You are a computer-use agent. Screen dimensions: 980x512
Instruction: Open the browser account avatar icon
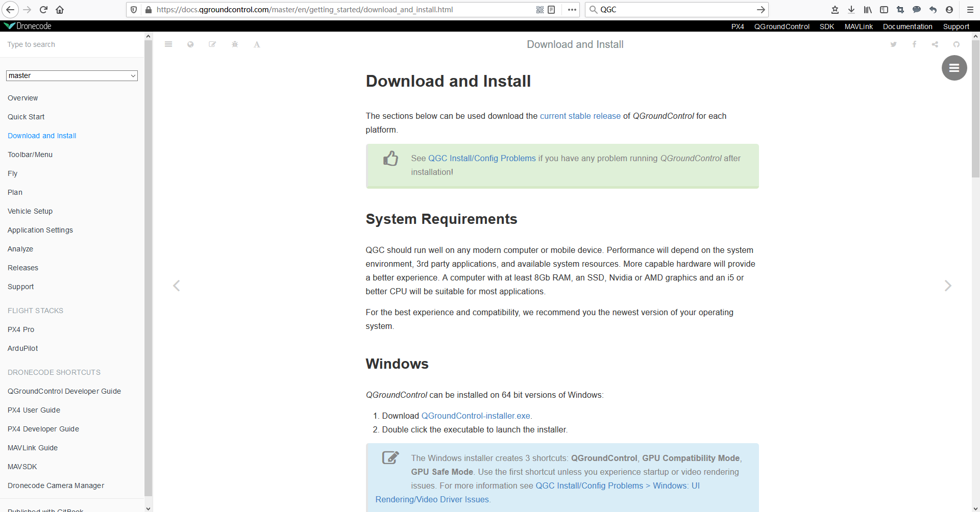coord(949,10)
